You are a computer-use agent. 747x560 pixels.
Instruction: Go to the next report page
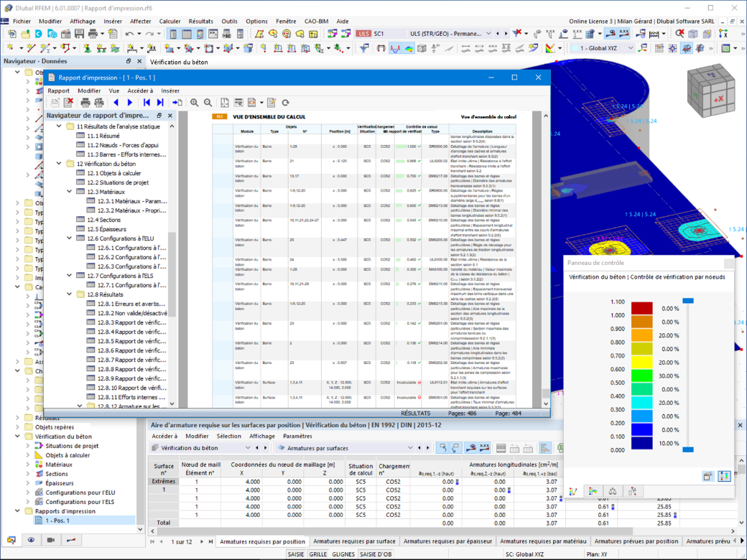pos(130,103)
